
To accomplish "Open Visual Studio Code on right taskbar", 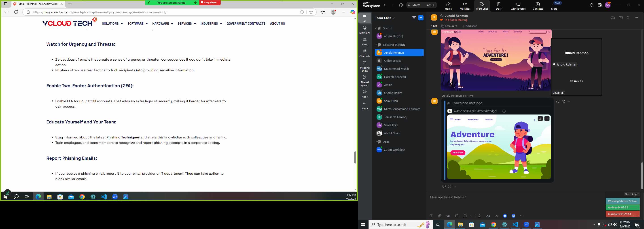I will 515,225.
